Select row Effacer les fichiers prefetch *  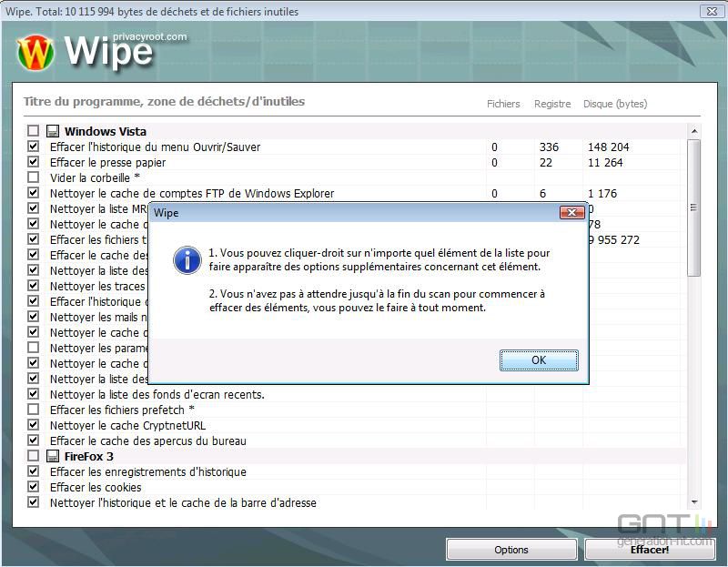356,410
